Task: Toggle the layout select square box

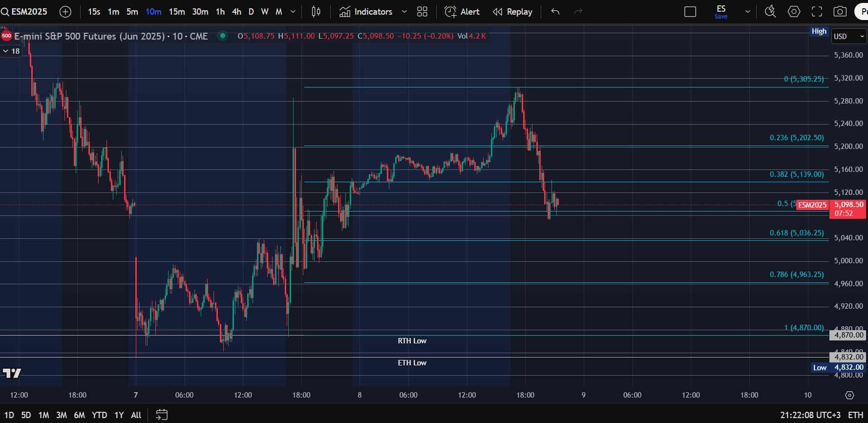Action: pos(690,12)
